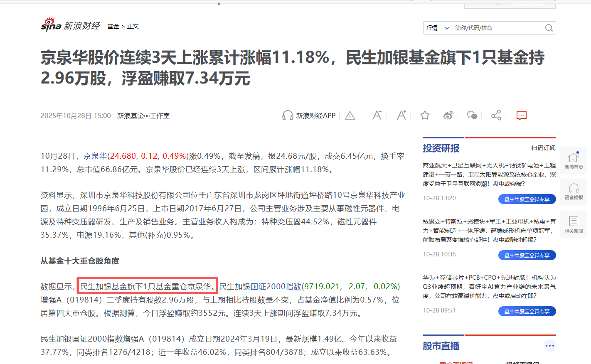Click 扫码订阅 link
The image size is (591, 364).
543,148
